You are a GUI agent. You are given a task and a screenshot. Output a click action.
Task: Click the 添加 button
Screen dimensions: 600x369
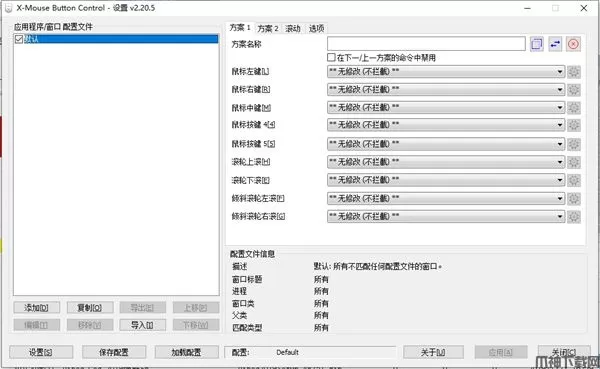37,307
